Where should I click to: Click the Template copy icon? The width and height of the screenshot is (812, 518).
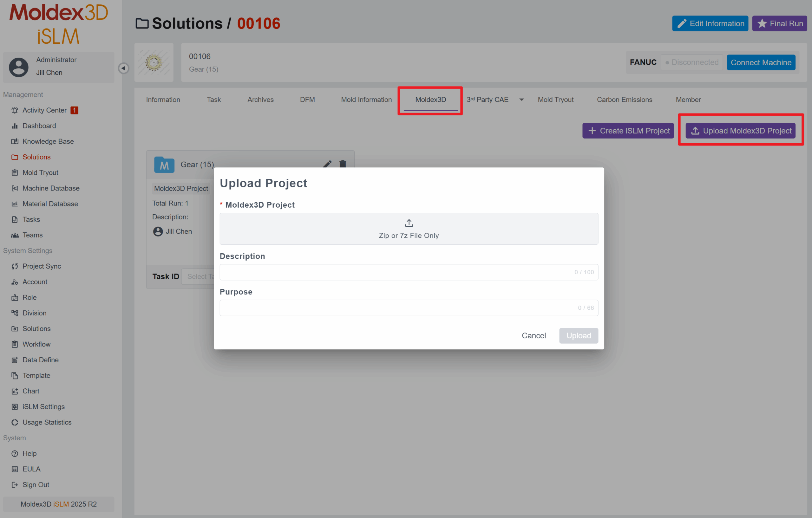(15, 375)
